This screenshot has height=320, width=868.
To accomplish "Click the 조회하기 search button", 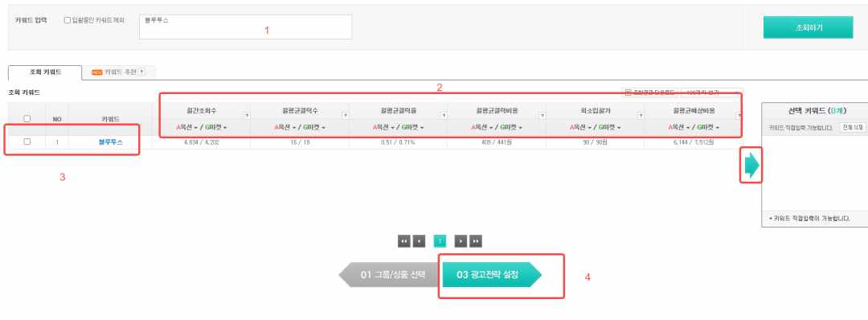I will (x=809, y=27).
